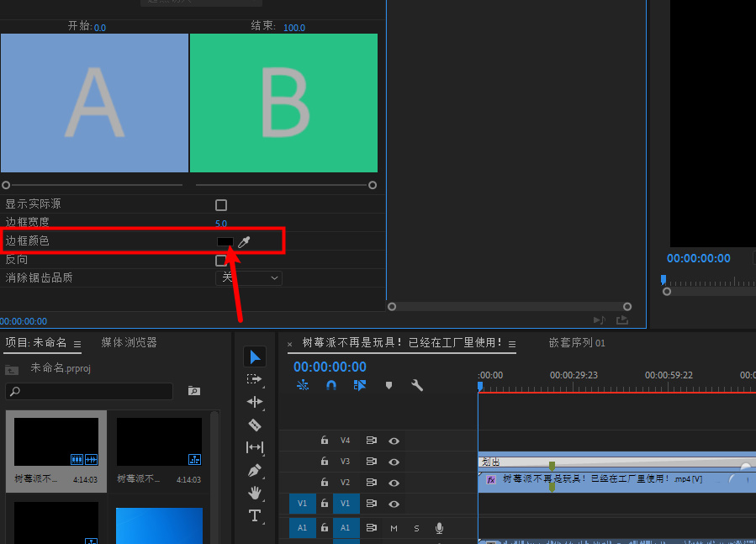Pick a border color with the eyedropper swatch

coord(243,241)
